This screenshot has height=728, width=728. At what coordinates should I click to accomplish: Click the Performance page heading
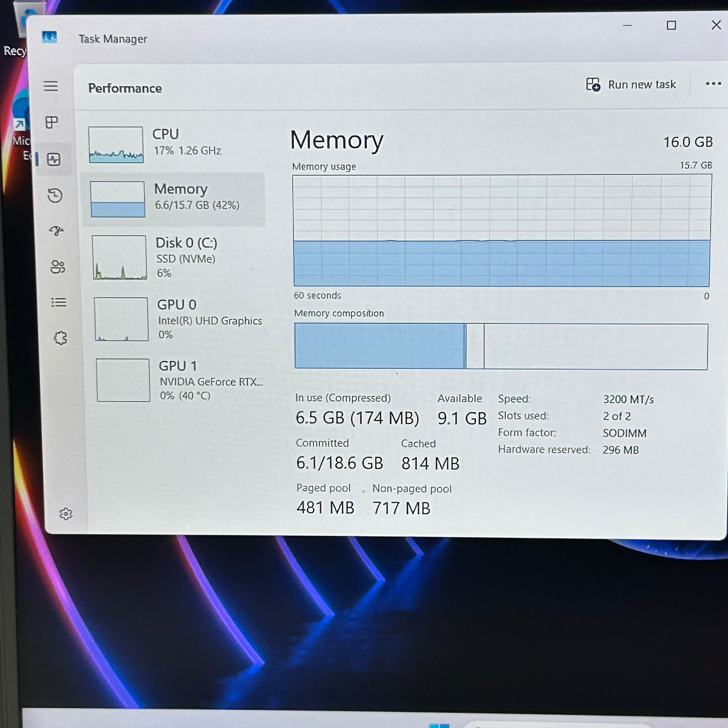[125, 88]
